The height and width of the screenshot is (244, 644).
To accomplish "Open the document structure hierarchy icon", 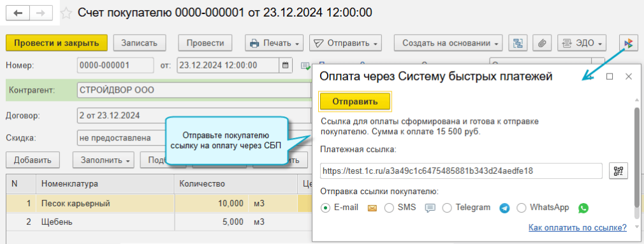I will tap(518, 43).
